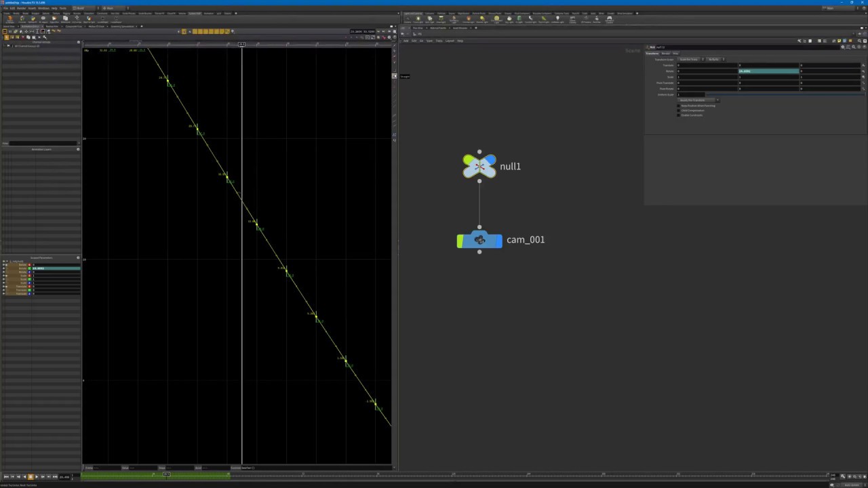Enable Keep Position When Parenting checkbox
The width and height of the screenshot is (868, 488).
click(x=678, y=106)
